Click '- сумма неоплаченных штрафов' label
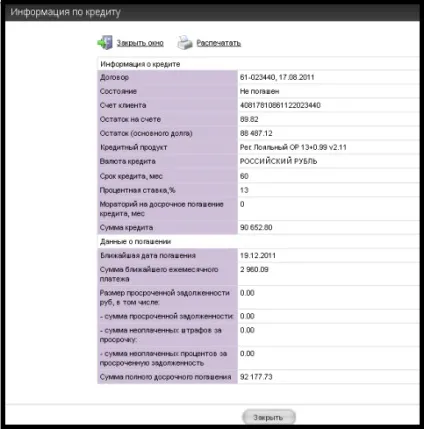Image resolution: width=424 pixels, height=429 pixels. [161, 335]
